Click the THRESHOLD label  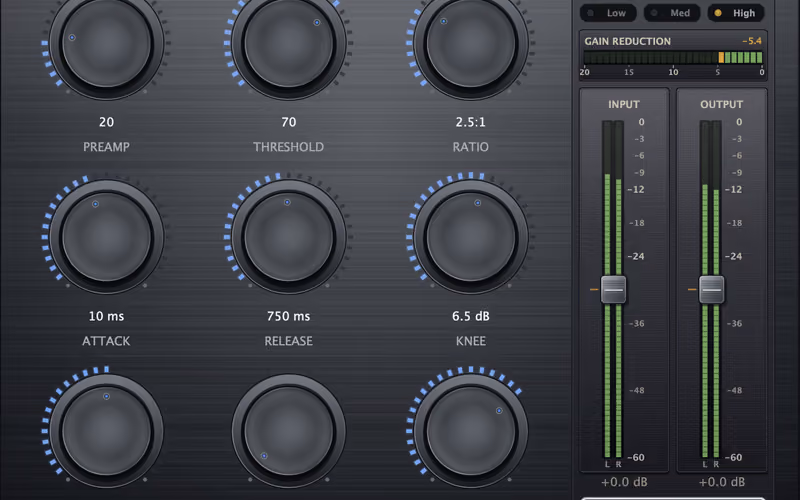(x=289, y=147)
